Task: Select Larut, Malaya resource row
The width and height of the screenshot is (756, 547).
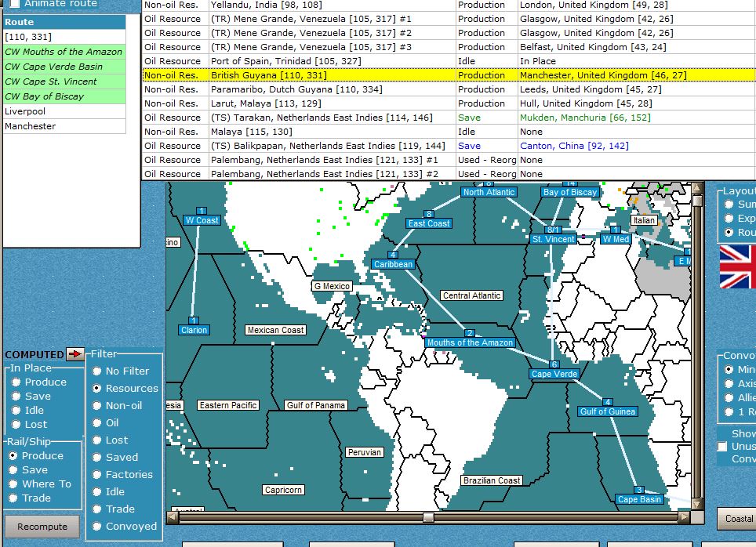Action: coord(449,103)
